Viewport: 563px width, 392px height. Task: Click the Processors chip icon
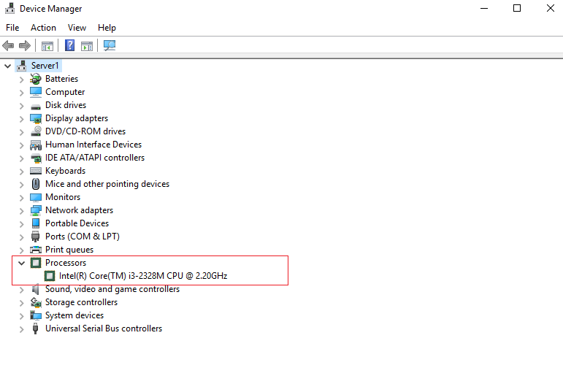point(36,263)
